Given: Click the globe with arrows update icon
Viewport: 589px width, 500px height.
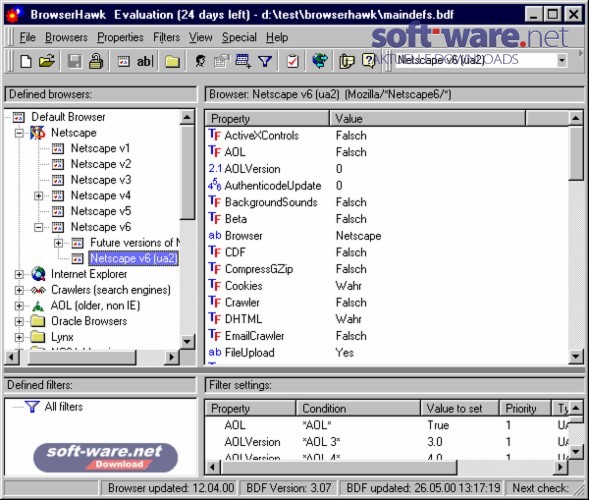Looking at the screenshot, I should click(320, 61).
